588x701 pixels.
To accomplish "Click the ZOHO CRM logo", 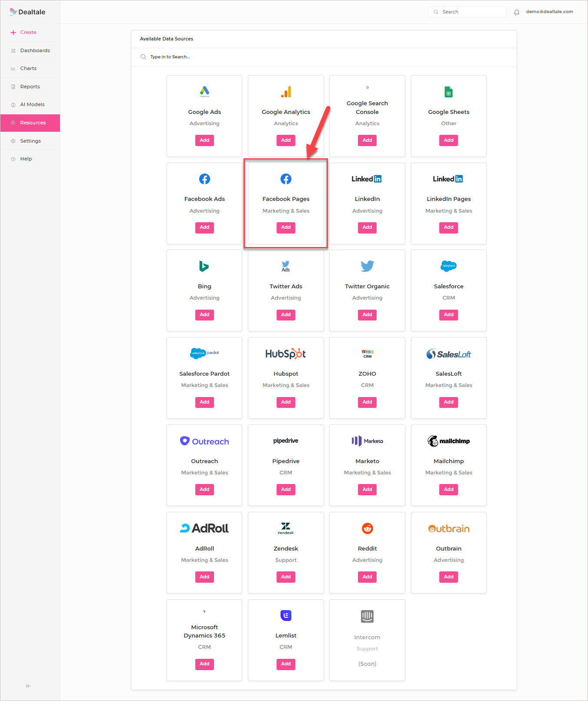I will (367, 354).
